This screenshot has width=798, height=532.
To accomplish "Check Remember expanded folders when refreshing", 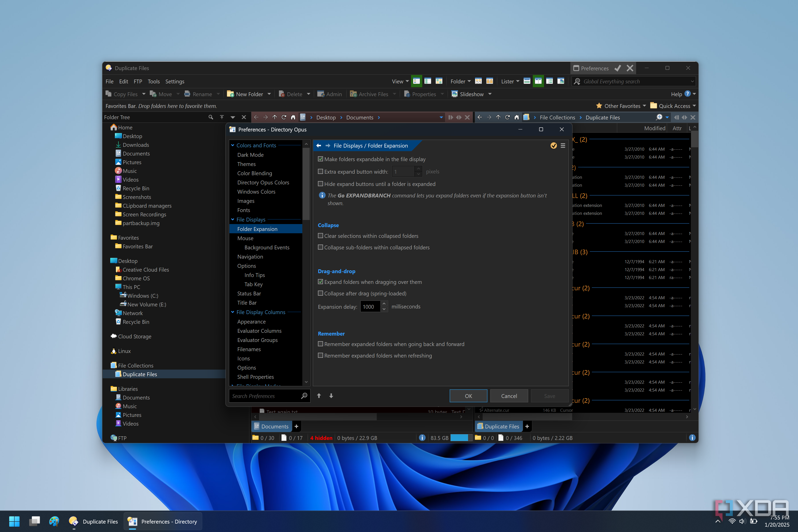I will tap(320, 355).
